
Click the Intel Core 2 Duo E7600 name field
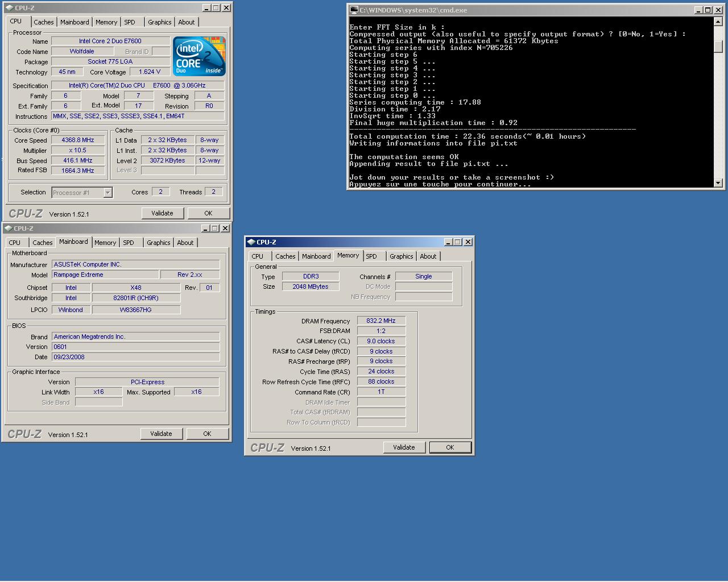coord(110,41)
